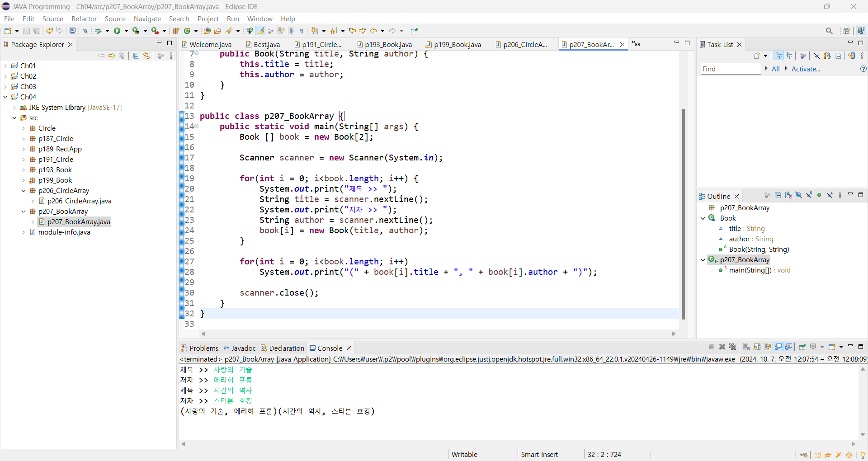
Task: Click the New Java Class icon
Action: click(x=187, y=31)
